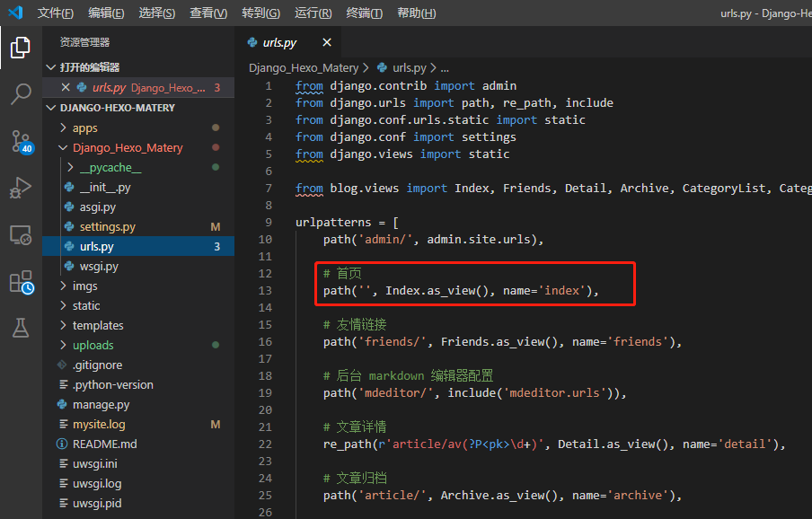Click 'Detail.as_view()' on line 22
This screenshot has height=519, width=812.
point(615,444)
